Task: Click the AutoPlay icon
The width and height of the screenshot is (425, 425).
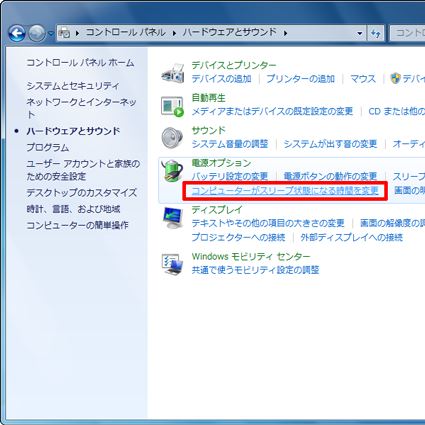Action: pyautogui.click(x=173, y=106)
